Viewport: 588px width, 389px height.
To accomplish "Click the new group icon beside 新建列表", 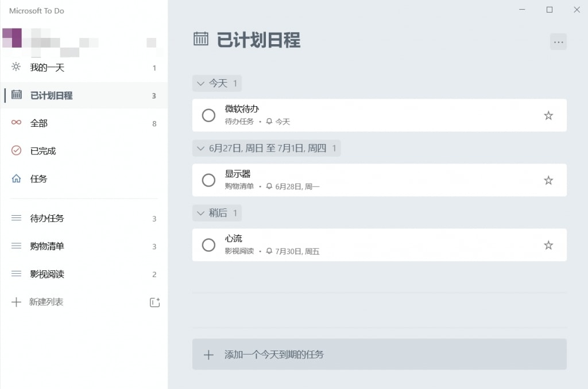I will pyautogui.click(x=154, y=302).
